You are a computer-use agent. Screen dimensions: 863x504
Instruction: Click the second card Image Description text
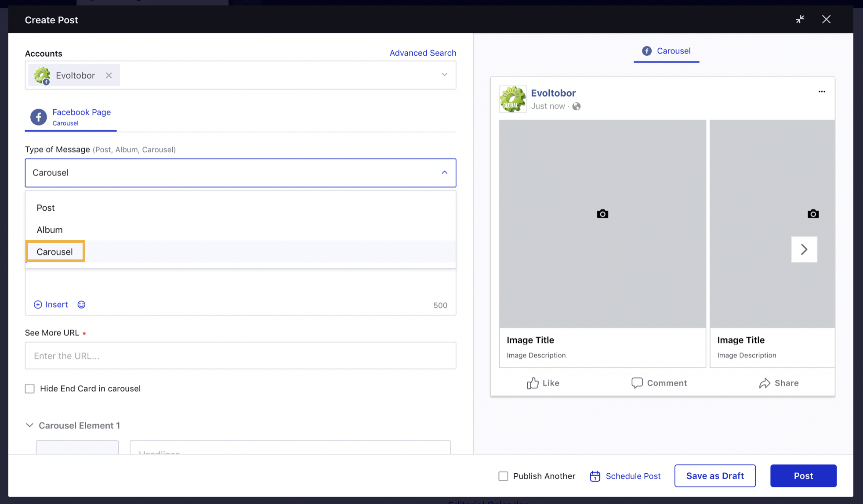[747, 355]
